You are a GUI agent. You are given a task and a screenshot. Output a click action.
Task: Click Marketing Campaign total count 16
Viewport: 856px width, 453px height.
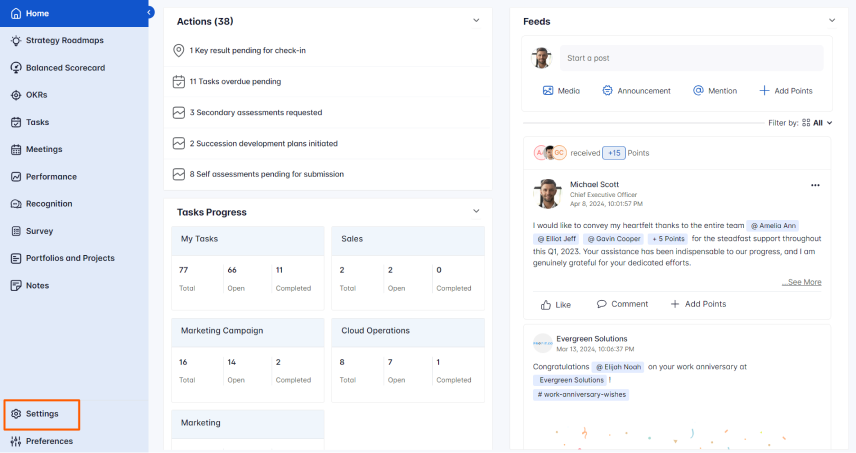point(183,362)
